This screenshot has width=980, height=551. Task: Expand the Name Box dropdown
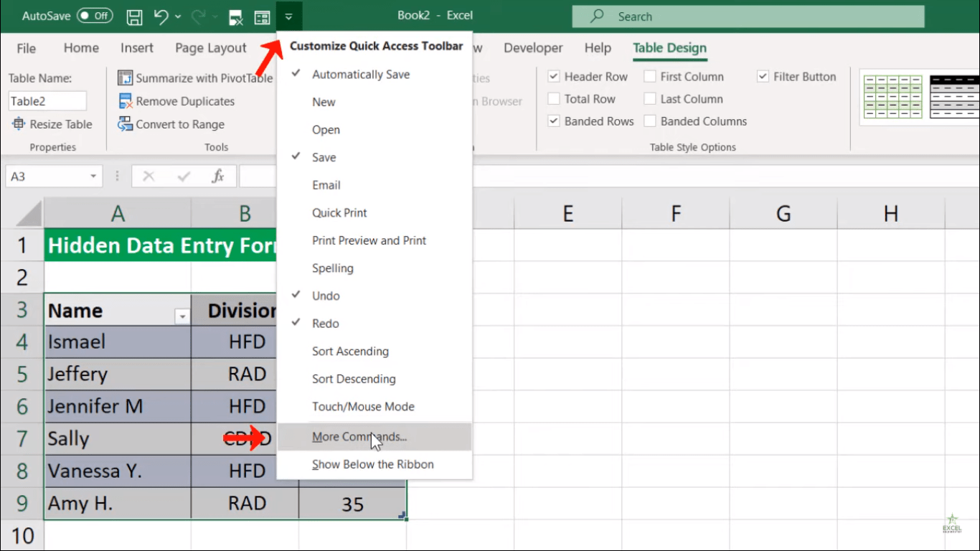click(x=93, y=176)
